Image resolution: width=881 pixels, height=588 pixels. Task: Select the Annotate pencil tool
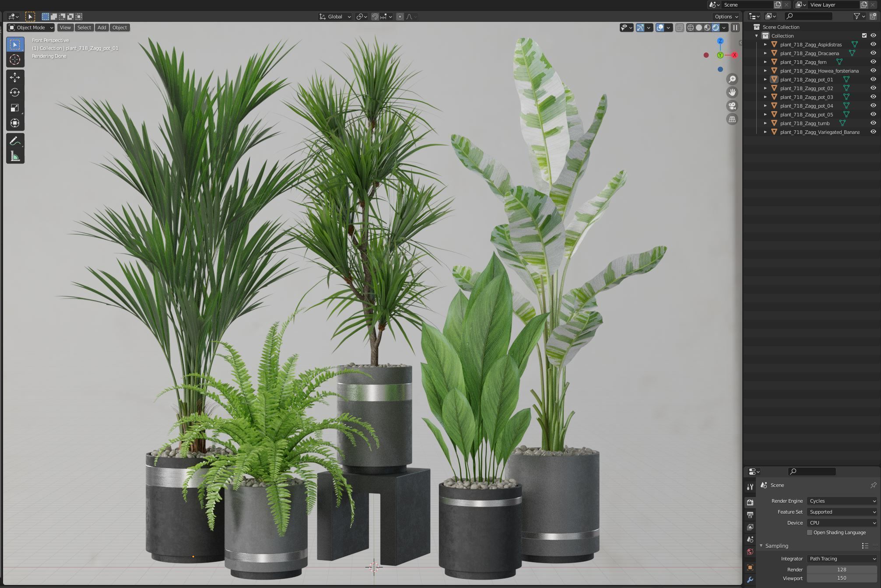pyautogui.click(x=15, y=141)
